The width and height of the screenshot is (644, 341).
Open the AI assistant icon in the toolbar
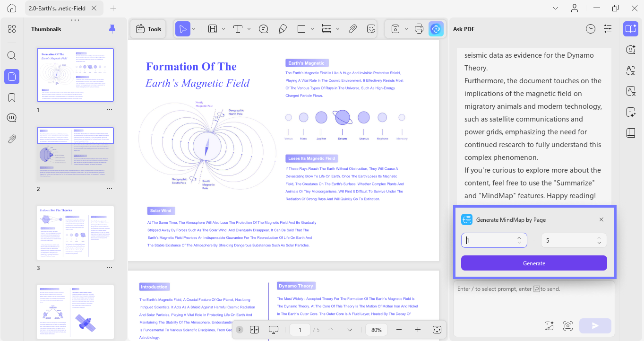436,28
